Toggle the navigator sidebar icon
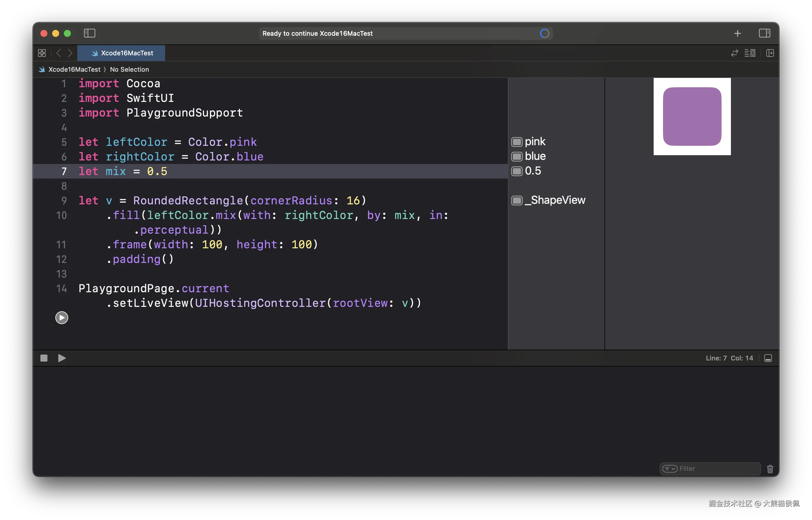This screenshot has width=812, height=520. pyautogui.click(x=90, y=33)
